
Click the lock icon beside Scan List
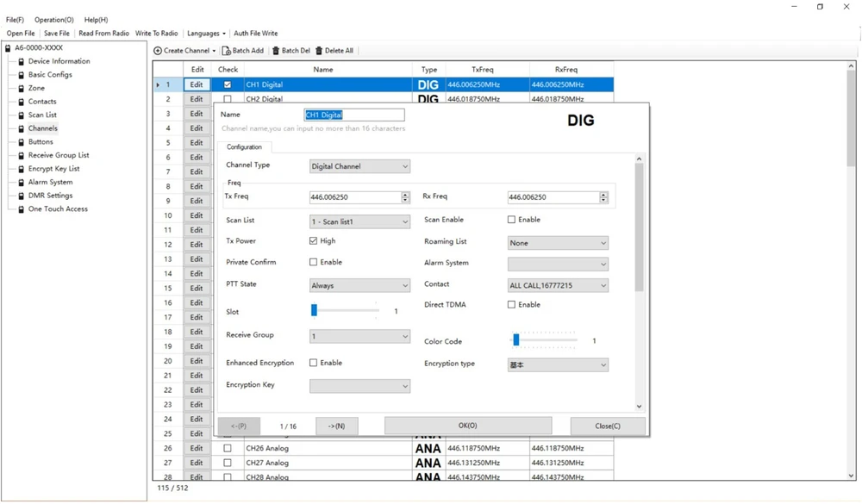click(22, 115)
